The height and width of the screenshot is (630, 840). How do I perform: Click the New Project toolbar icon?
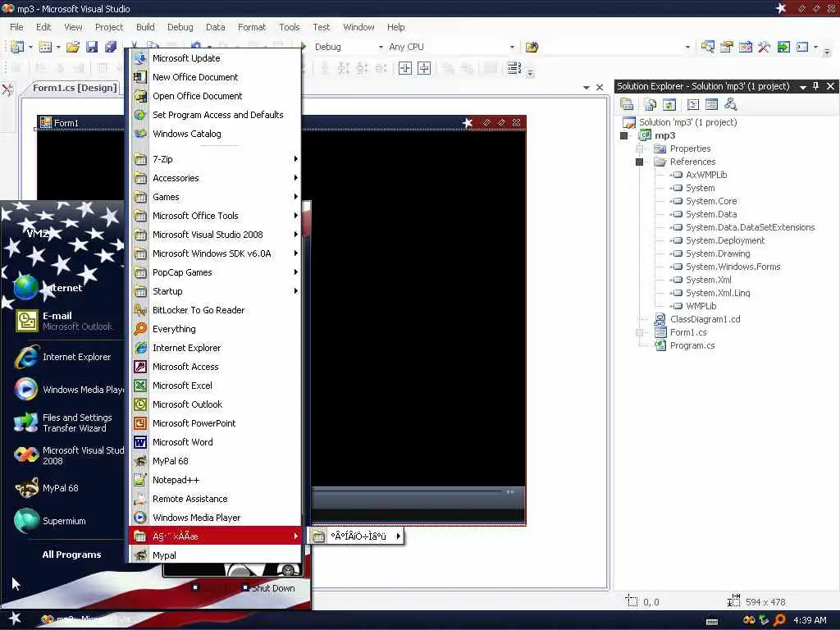coord(17,47)
